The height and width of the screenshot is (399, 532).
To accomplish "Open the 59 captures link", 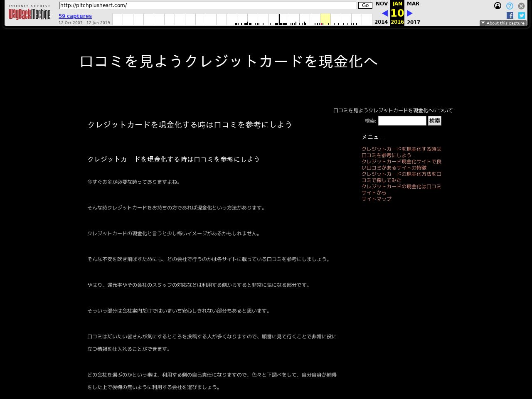I will point(75,16).
